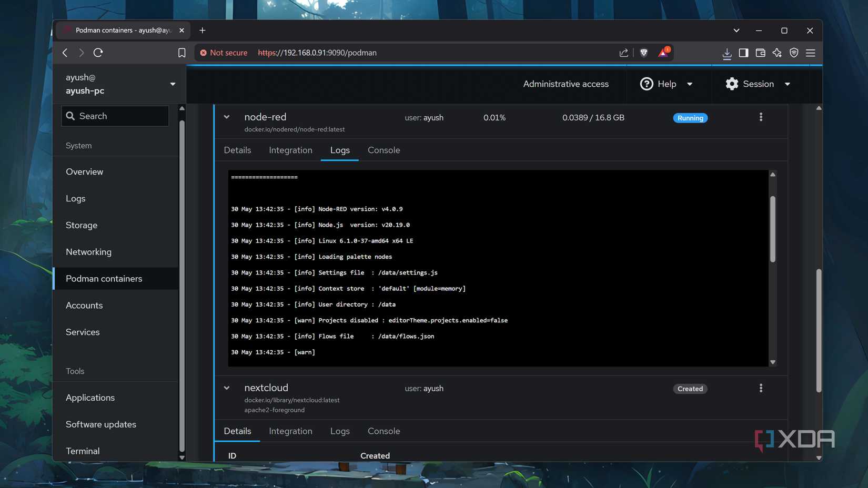Click the docker.io/nodered/node-red:latest image text
Screen dimensions: 868x488
[x=295, y=129]
